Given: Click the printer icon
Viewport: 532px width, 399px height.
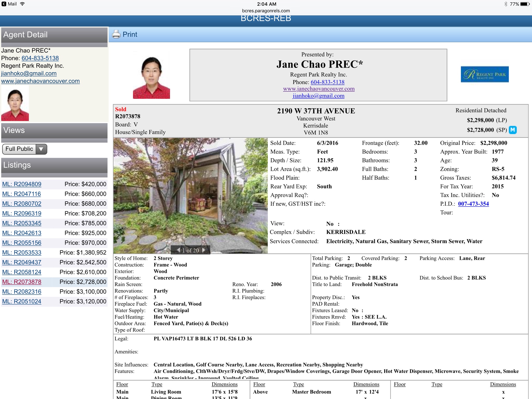Looking at the screenshot, I should coord(116,34).
